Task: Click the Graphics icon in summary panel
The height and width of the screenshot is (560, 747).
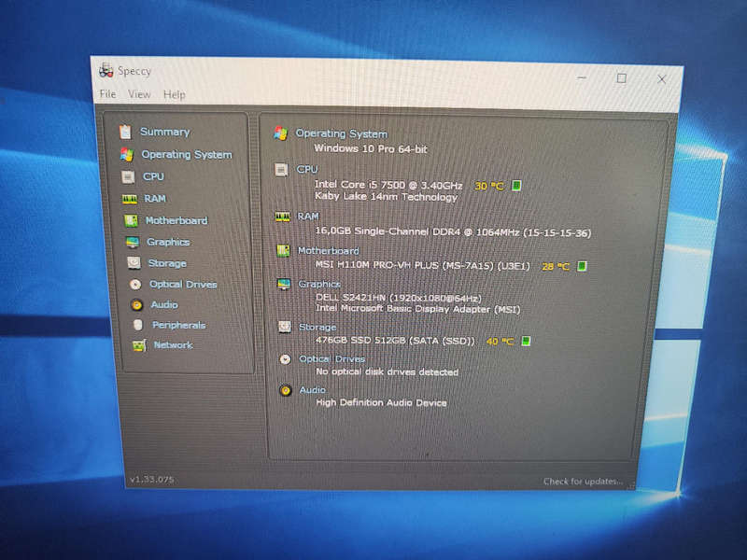Action: tap(284, 285)
